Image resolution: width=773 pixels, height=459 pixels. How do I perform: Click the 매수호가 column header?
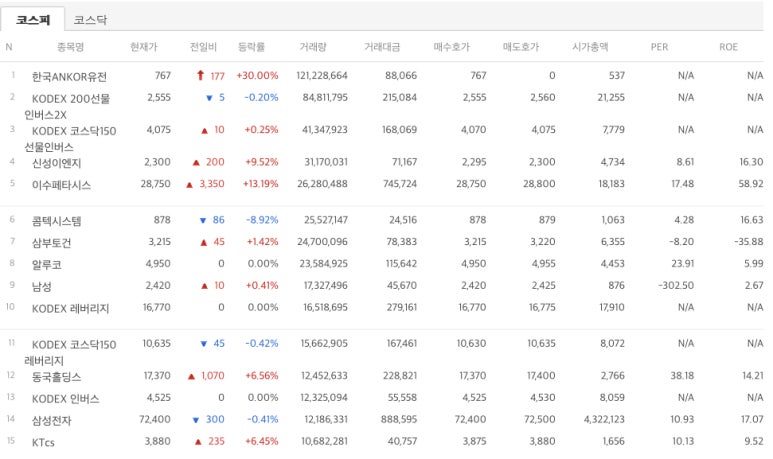pyautogui.click(x=452, y=47)
